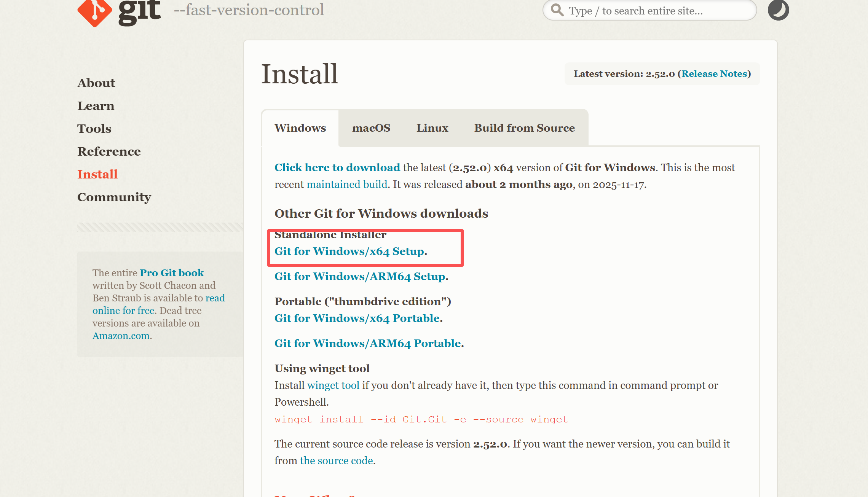
Task: Open the About section in sidebar
Action: click(96, 83)
